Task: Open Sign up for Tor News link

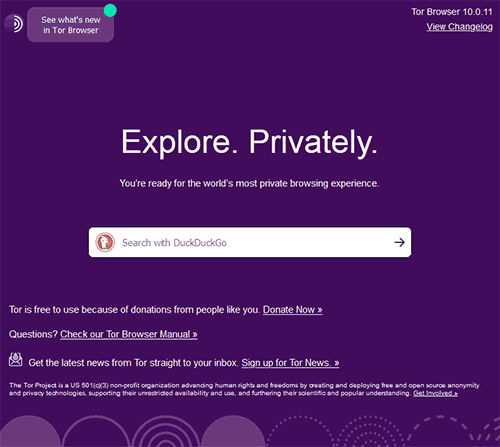Action: pos(290,363)
